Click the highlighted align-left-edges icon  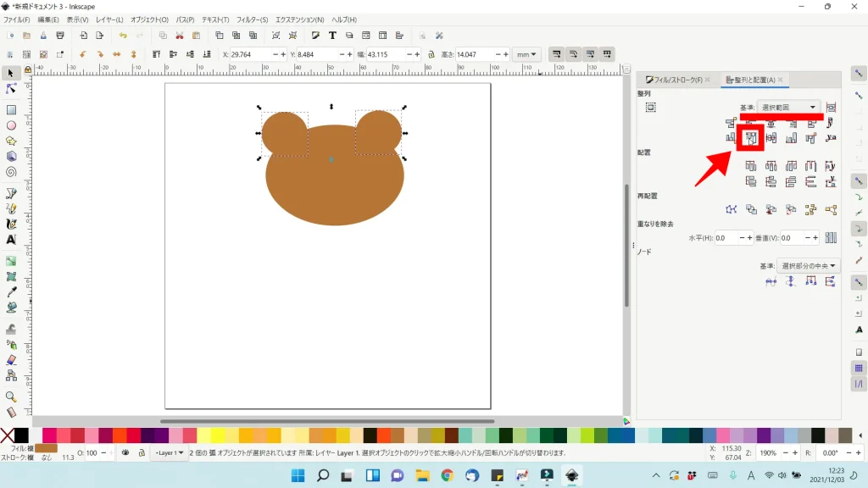point(750,138)
